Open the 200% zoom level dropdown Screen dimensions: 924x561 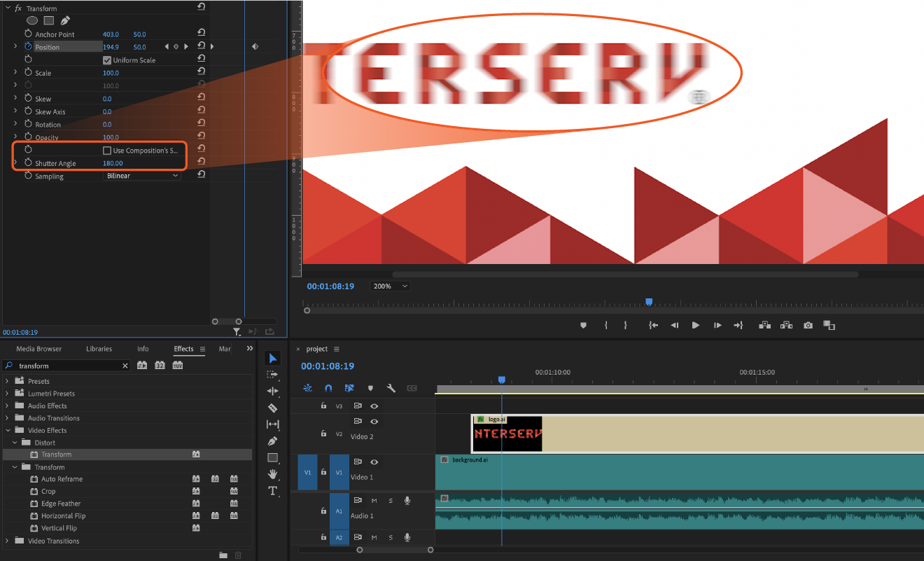(x=391, y=286)
